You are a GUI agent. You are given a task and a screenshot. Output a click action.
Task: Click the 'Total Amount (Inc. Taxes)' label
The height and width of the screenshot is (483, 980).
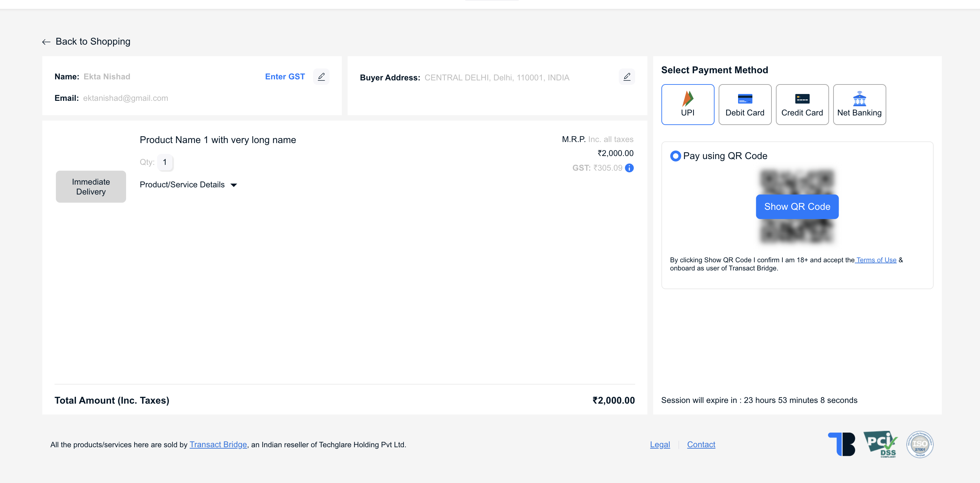pyautogui.click(x=112, y=400)
